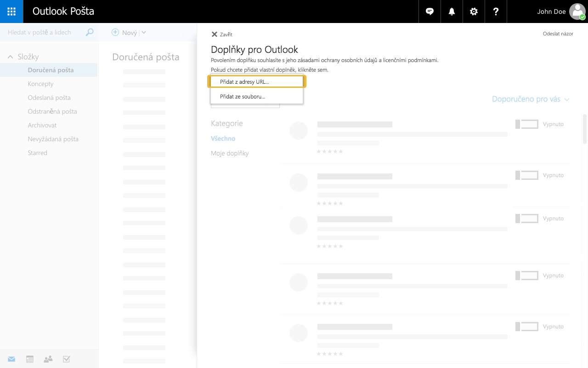Click the Odeslat názor link
This screenshot has width=588, height=368.
tap(558, 34)
